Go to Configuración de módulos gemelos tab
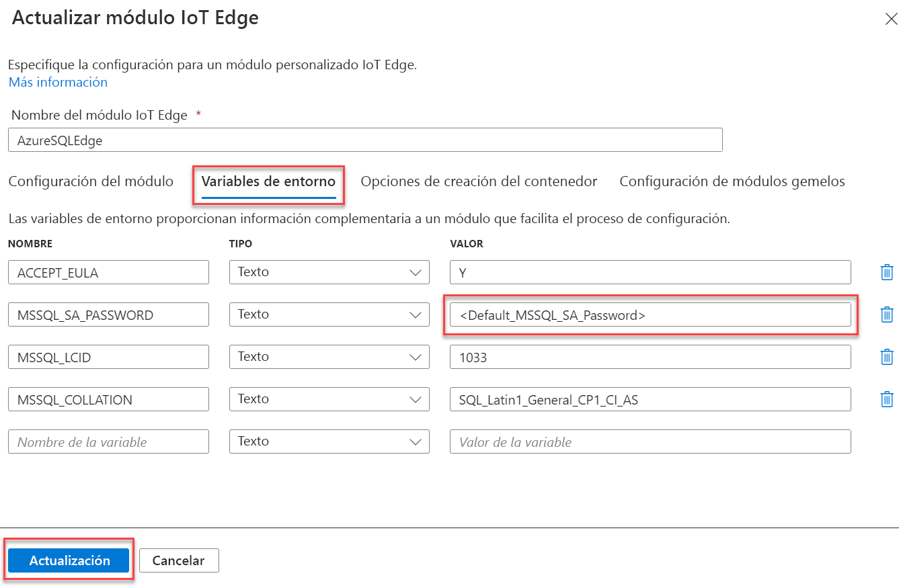This screenshot has height=588, width=899. [x=732, y=181]
